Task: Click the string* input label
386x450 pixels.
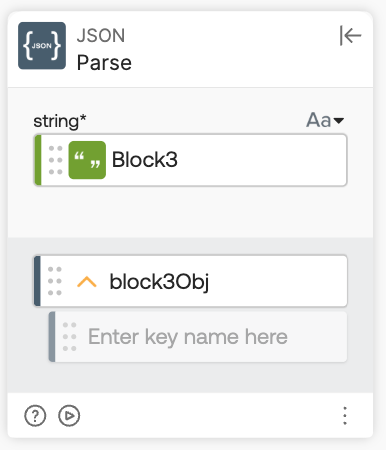Action: (x=60, y=121)
